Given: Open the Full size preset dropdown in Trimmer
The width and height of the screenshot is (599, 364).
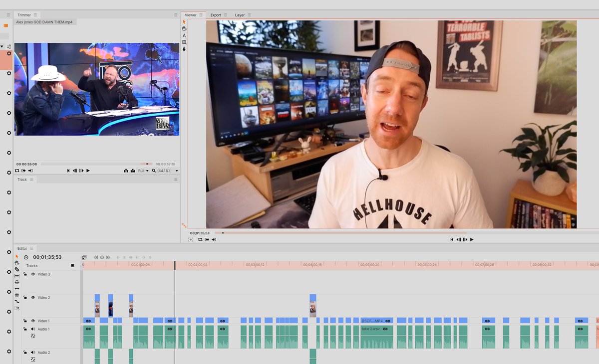Looking at the screenshot, I should click(143, 171).
